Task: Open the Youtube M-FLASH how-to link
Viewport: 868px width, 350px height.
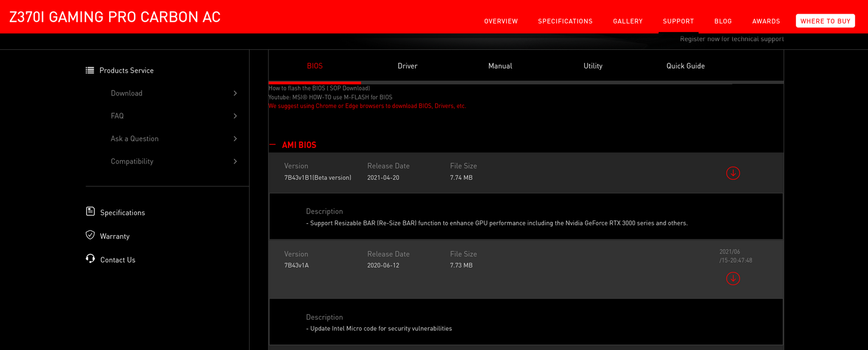Action: tap(330, 98)
